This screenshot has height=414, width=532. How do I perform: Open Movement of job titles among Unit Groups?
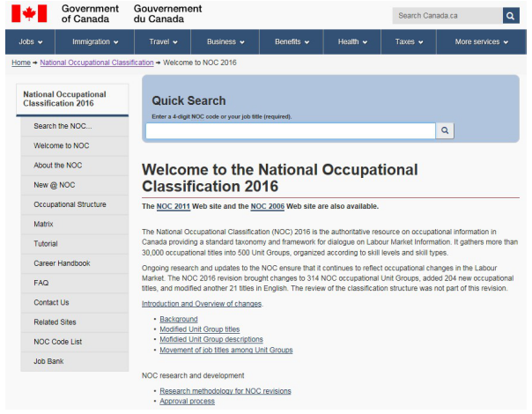(226, 350)
